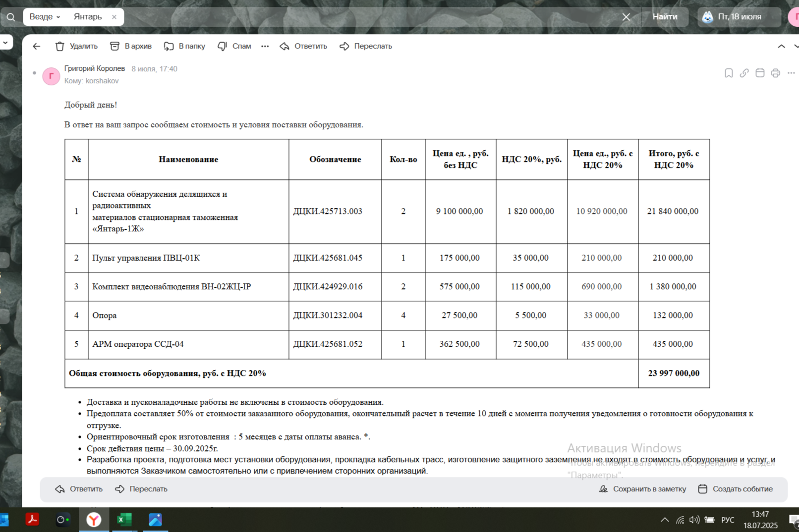799x532 pixels.
Task: Open message header more options ellipsis
Action: [x=791, y=73]
